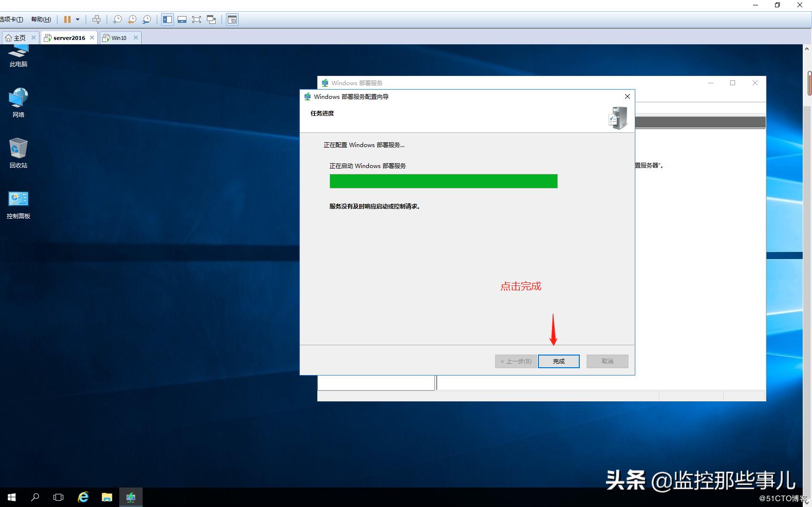The image size is (812, 507).
Task: Pause the virtual machine
Action: [67, 19]
